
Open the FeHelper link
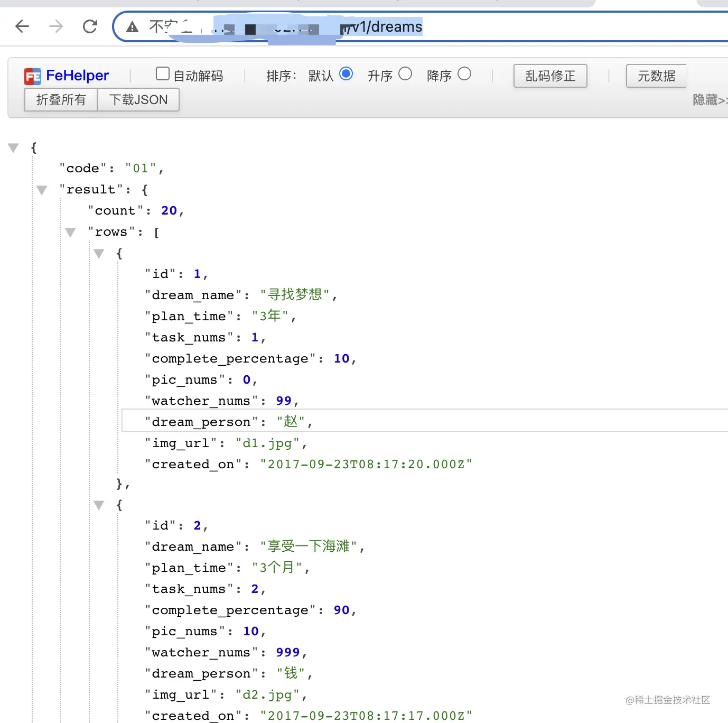77,76
